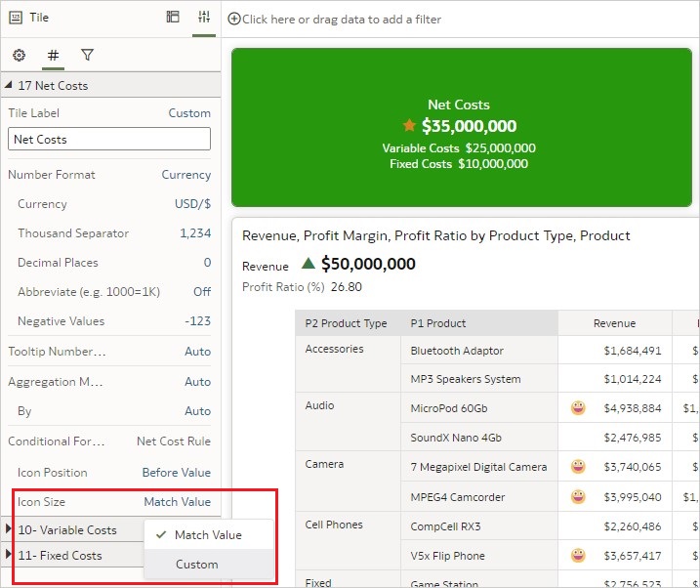The height and width of the screenshot is (588, 700).
Task: Toggle the Abbreviate Off setting
Action: [x=201, y=292]
